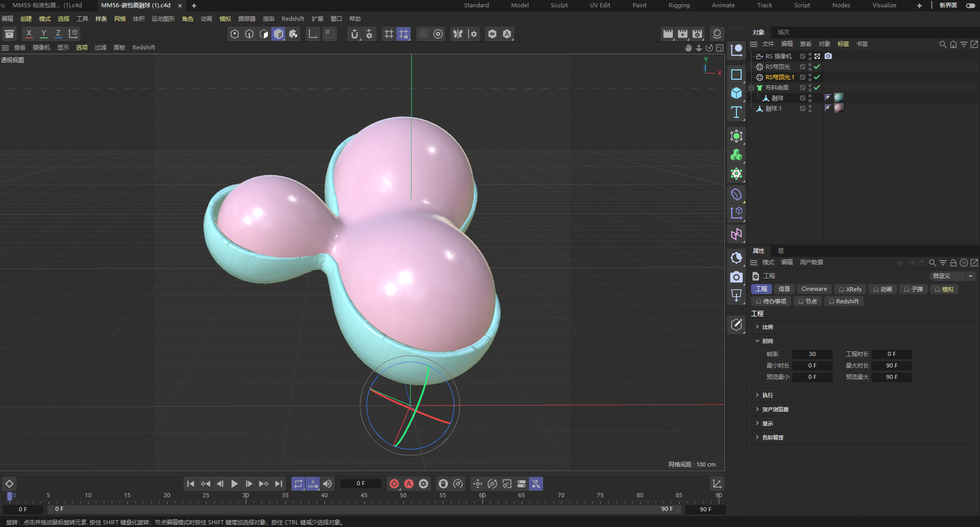This screenshot has width=980, height=527.
Task: Toggle green checkmark for RS穹顶光.1
Action: pyautogui.click(x=817, y=77)
